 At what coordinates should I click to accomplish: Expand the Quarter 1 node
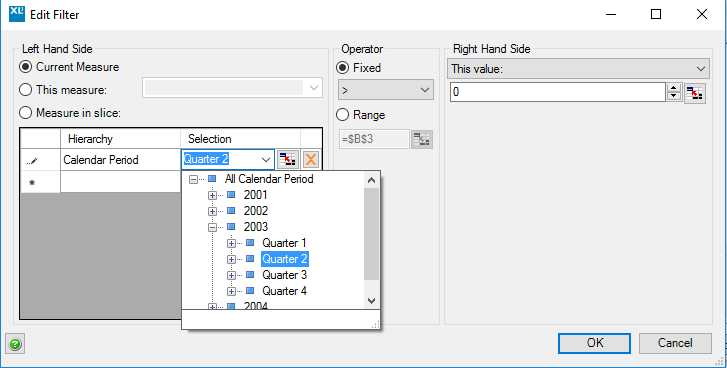click(x=231, y=243)
